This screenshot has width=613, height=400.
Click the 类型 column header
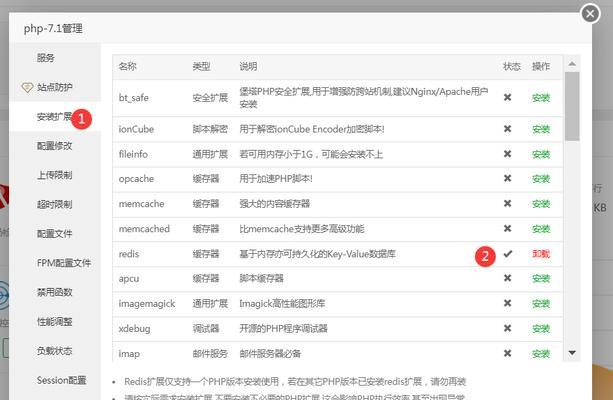pos(201,66)
